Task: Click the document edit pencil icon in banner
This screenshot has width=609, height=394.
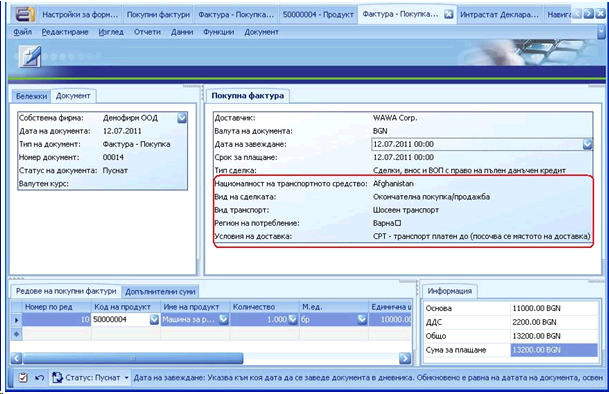Action: click(31, 56)
